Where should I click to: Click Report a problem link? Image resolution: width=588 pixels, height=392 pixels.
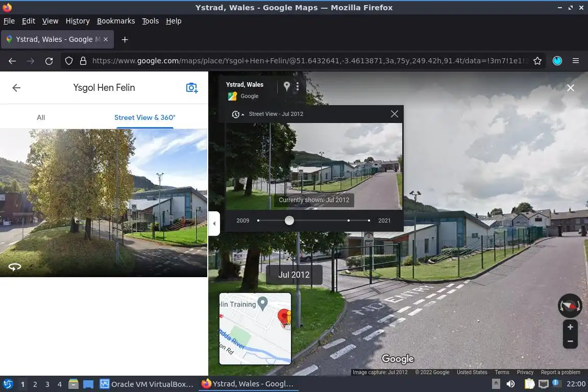tap(560, 372)
